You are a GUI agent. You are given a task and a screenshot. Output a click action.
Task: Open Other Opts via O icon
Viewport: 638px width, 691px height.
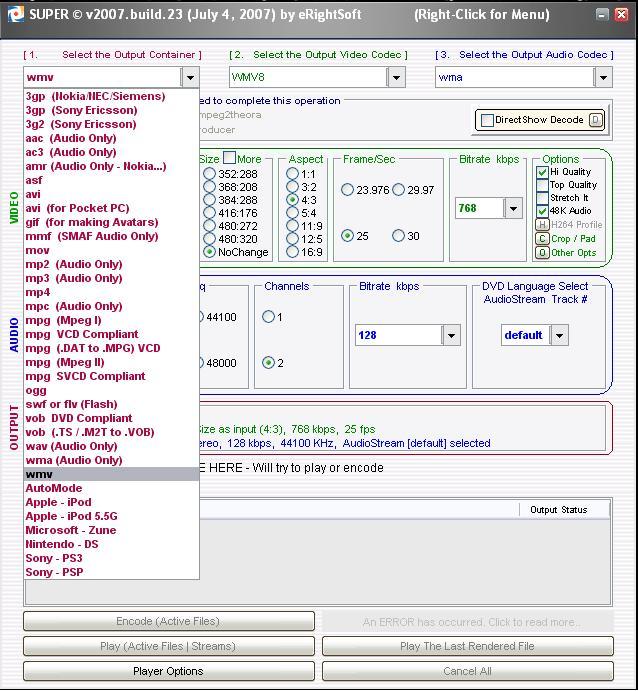(x=542, y=253)
